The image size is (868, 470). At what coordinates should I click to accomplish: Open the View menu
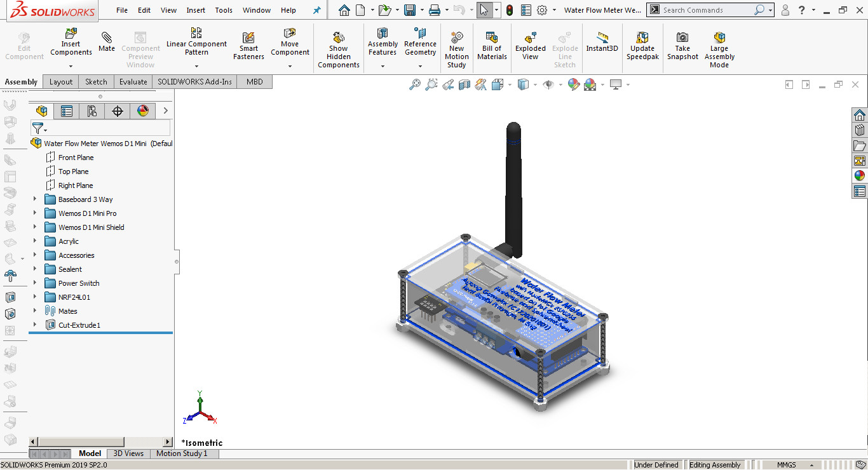coord(168,10)
